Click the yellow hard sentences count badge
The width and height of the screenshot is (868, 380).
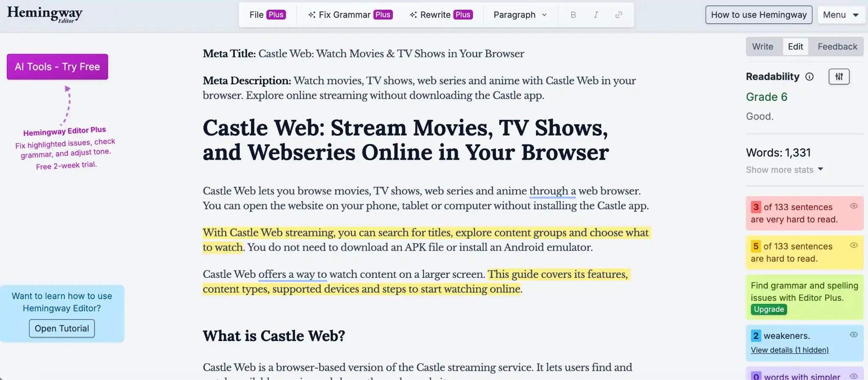point(756,247)
